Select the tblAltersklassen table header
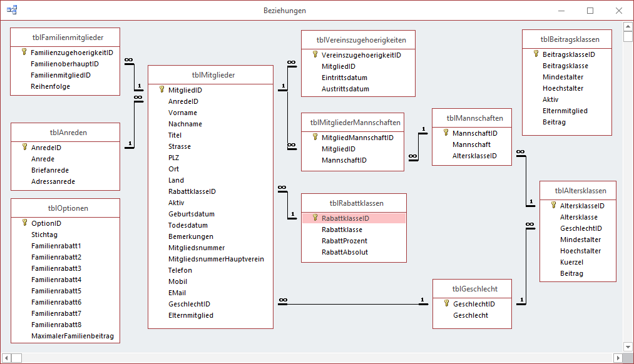 click(578, 191)
